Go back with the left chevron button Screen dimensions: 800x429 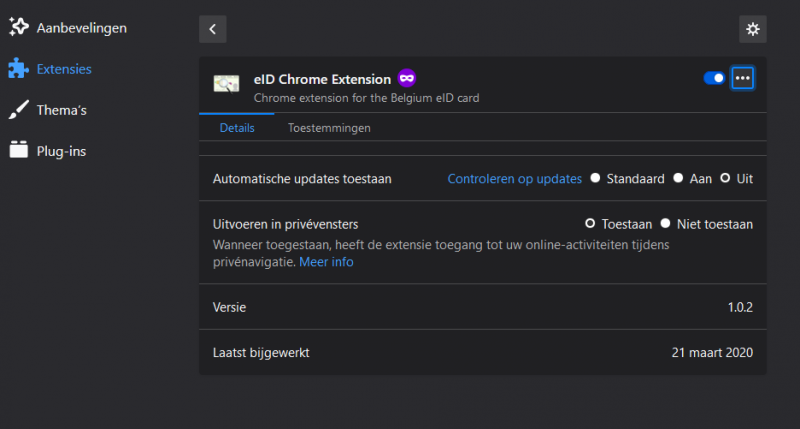tap(212, 29)
